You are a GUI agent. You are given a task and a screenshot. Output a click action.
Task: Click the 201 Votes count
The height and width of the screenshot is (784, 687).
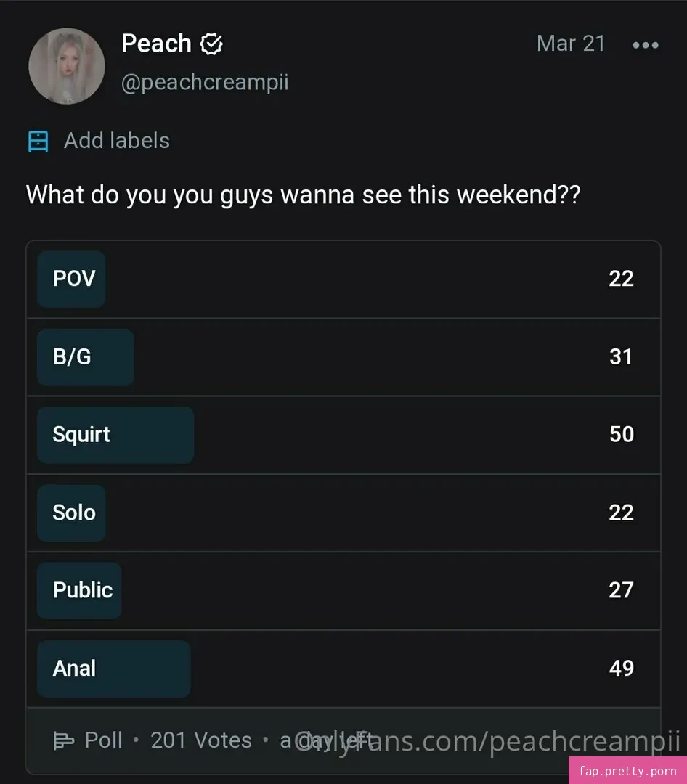pos(201,740)
